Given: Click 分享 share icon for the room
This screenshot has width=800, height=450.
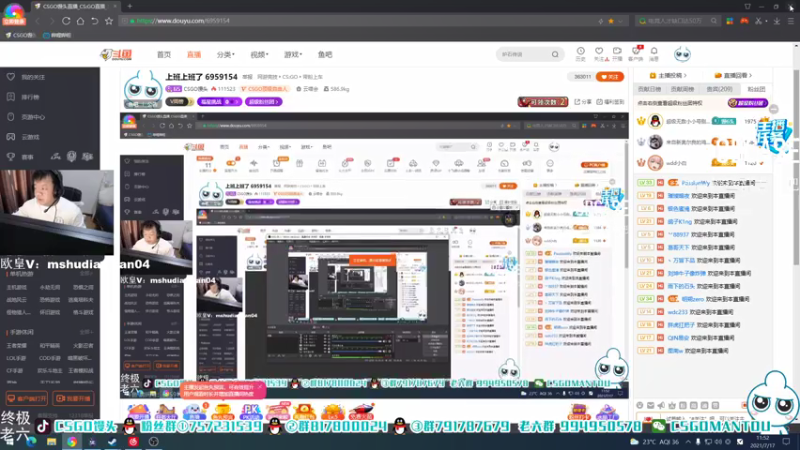Looking at the screenshot, I should 584,102.
